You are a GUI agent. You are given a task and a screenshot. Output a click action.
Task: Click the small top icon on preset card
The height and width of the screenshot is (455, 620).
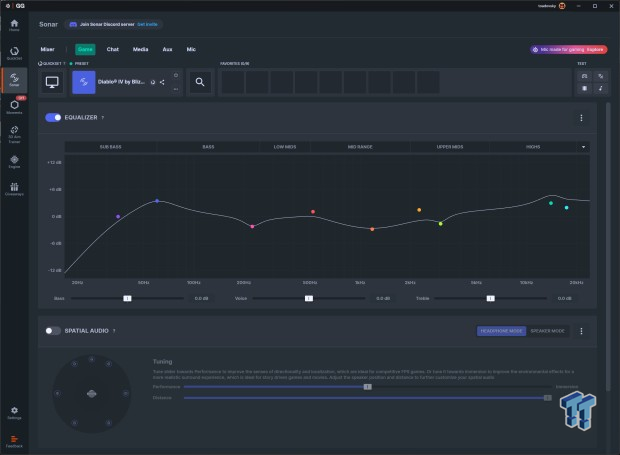click(176, 75)
